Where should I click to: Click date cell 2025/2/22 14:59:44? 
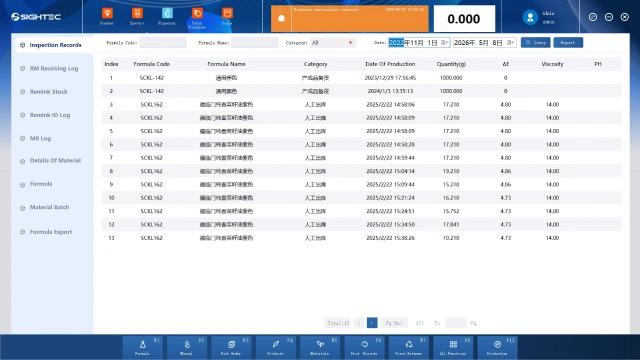click(x=390, y=158)
